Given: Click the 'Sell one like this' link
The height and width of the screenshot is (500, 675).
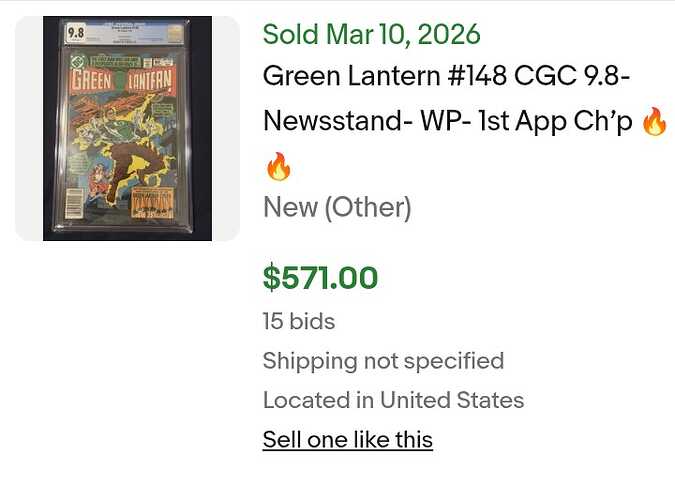Looking at the screenshot, I should click(x=347, y=440).
